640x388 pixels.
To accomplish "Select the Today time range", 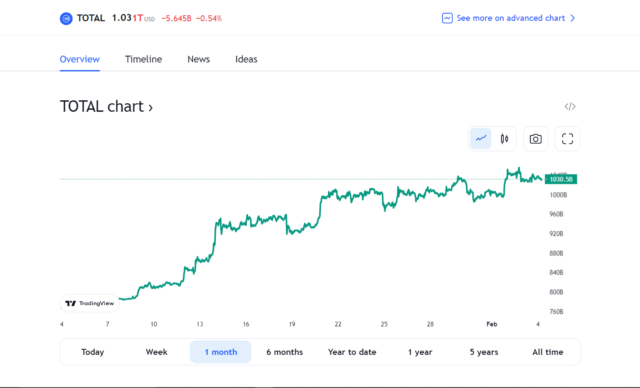I will pos(93,352).
